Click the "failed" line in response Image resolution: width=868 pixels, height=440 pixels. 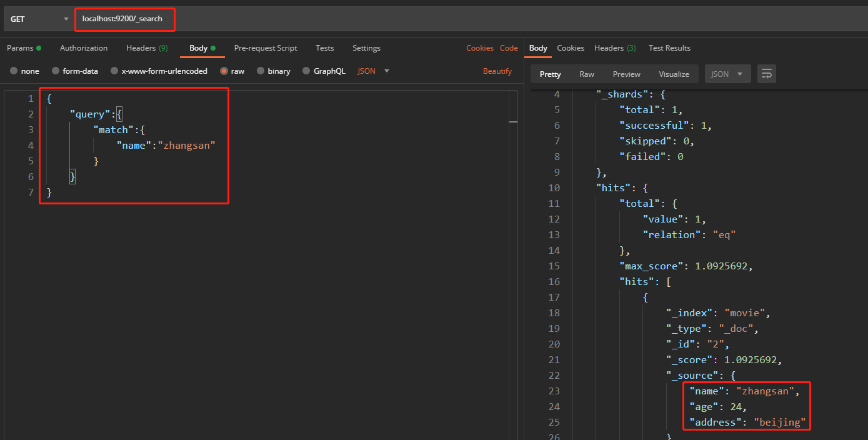651,157
